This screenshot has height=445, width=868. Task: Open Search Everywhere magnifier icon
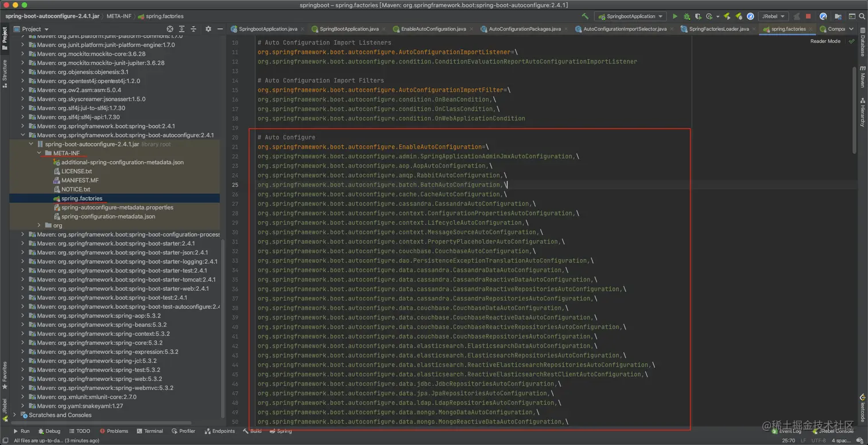click(x=862, y=17)
